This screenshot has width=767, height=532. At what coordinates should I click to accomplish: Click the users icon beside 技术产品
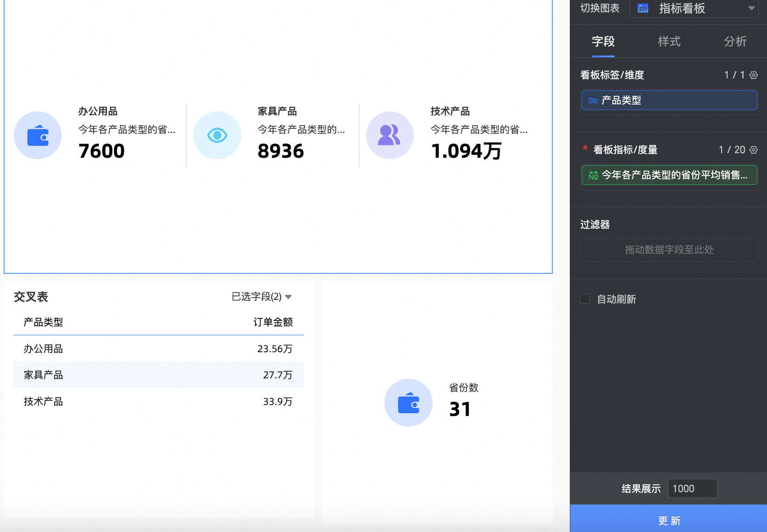coord(389,135)
